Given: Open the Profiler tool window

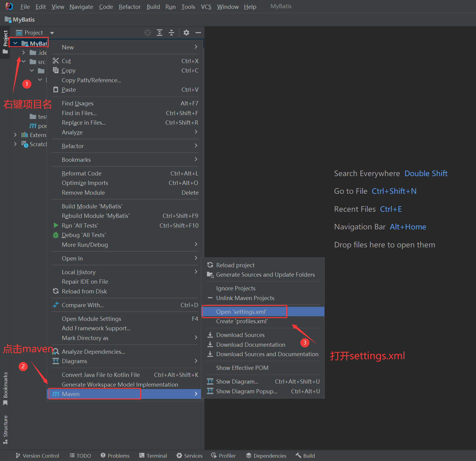Looking at the screenshot, I should [223, 456].
